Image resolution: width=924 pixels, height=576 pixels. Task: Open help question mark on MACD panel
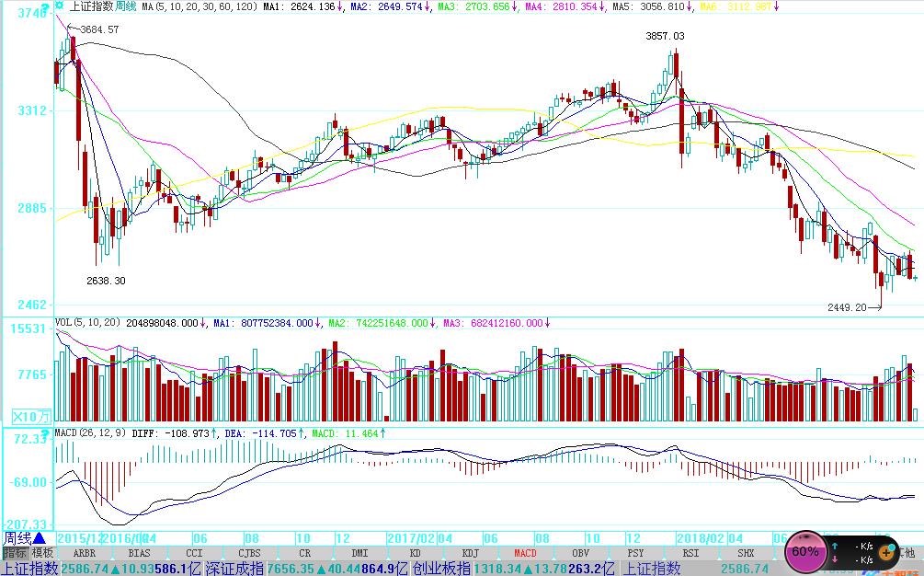click(43, 432)
